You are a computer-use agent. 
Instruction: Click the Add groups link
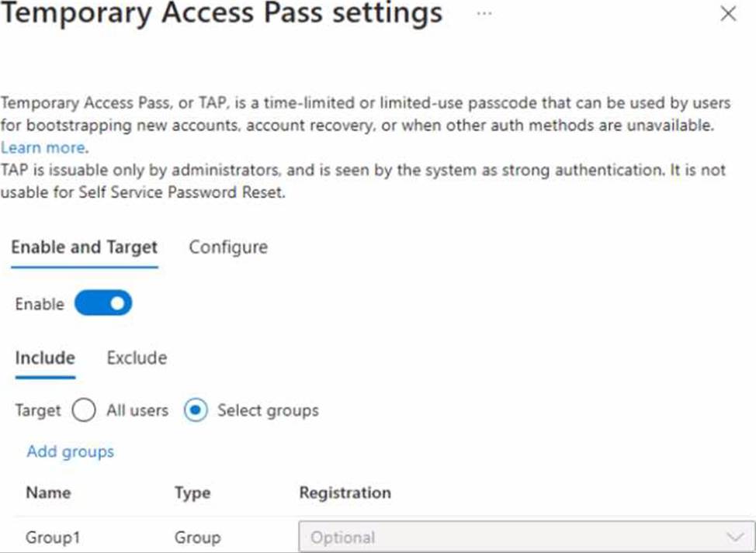pyautogui.click(x=70, y=451)
